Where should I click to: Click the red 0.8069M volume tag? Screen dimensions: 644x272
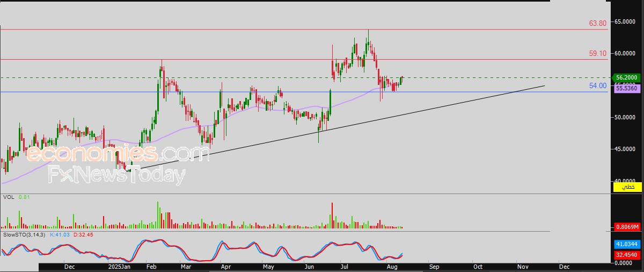click(x=627, y=227)
